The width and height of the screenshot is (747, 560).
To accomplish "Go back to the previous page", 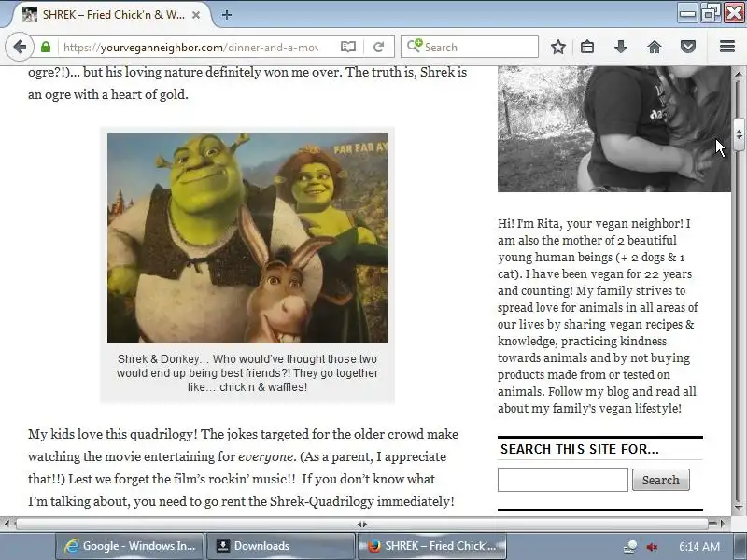I will 20,47.
